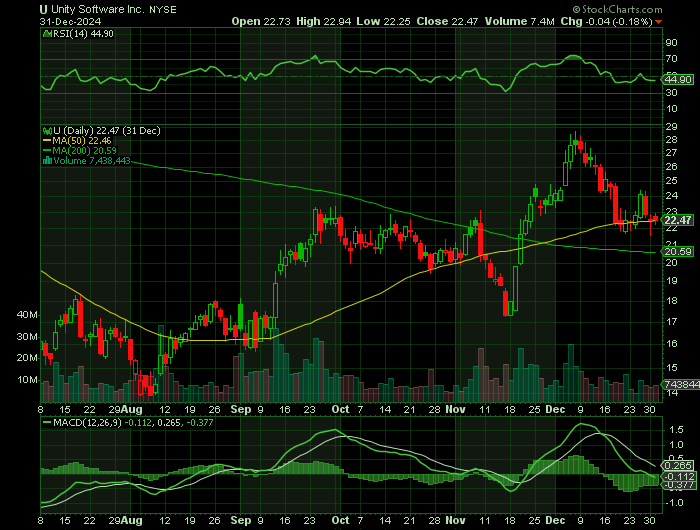Click the Open 22.73 value
This screenshot has height=530, width=700.
click(x=261, y=21)
